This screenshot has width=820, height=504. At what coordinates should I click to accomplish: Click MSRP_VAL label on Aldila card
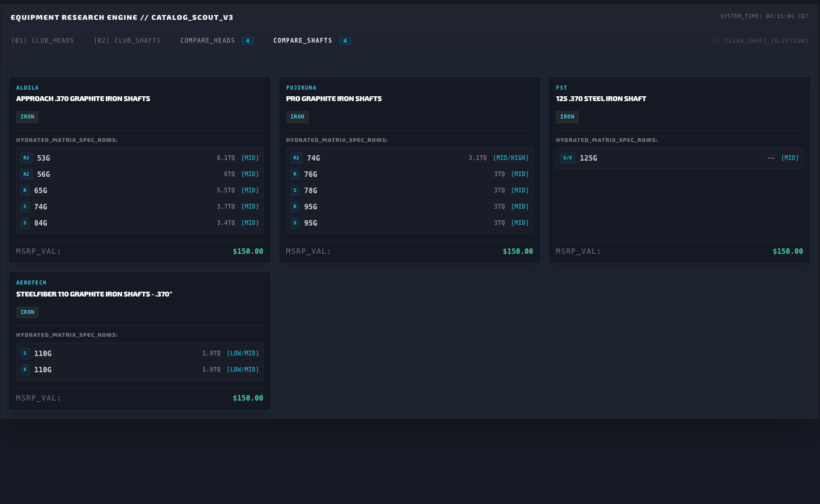39,251
